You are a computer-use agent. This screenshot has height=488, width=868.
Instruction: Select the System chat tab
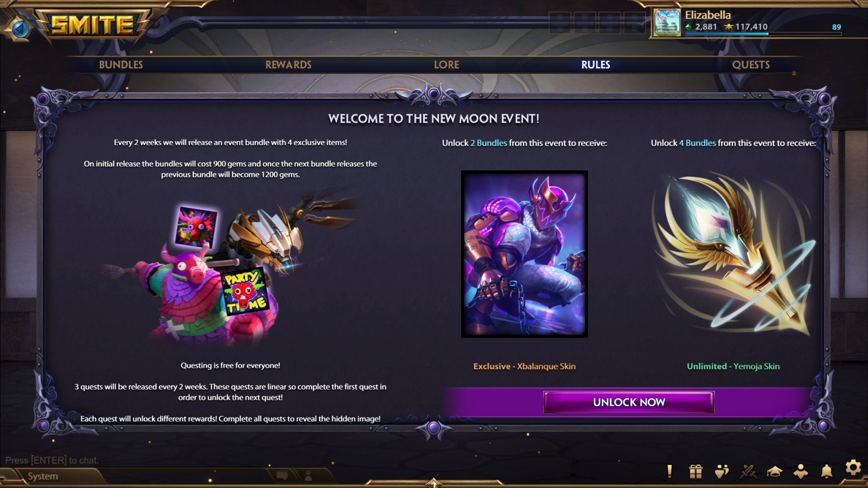[43, 476]
